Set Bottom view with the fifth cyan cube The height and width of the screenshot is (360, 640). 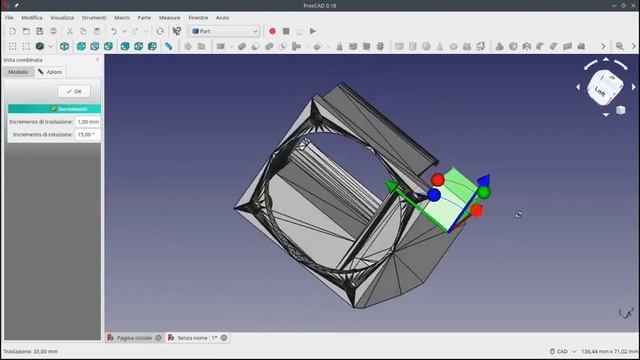pos(139,46)
